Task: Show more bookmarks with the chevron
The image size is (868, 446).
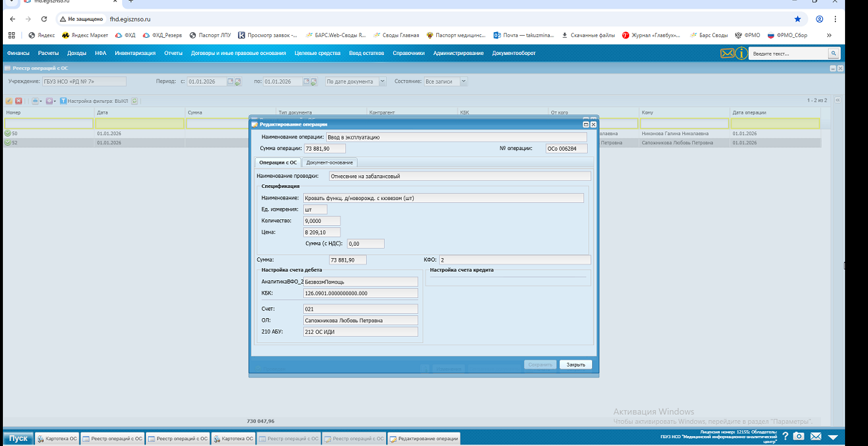Action: click(x=829, y=34)
